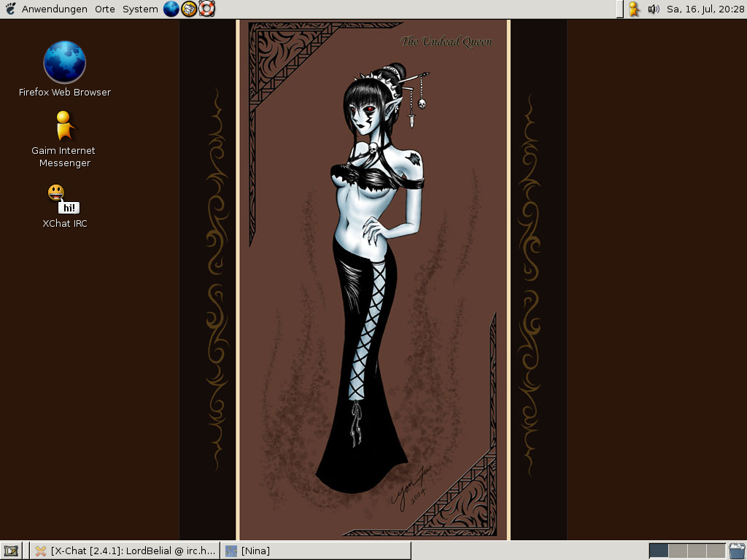Open the Orte menu
The height and width of the screenshot is (560, 747).
point(105,9)
